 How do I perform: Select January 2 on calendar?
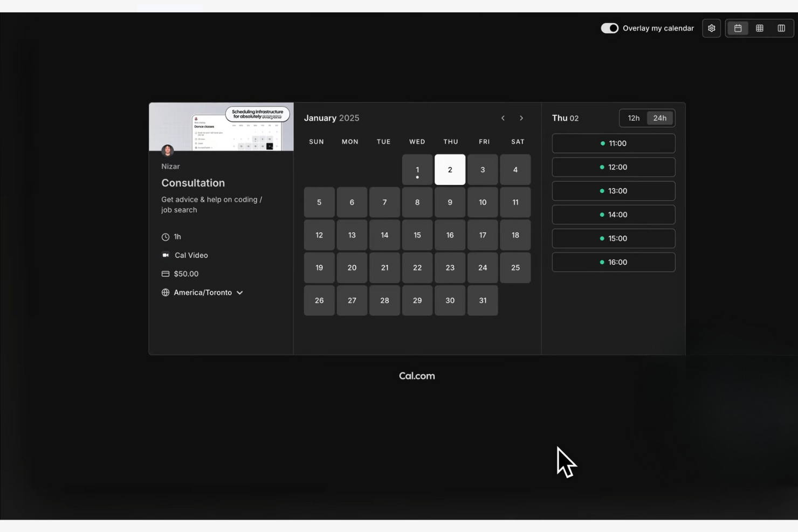(x=450, y=170)
